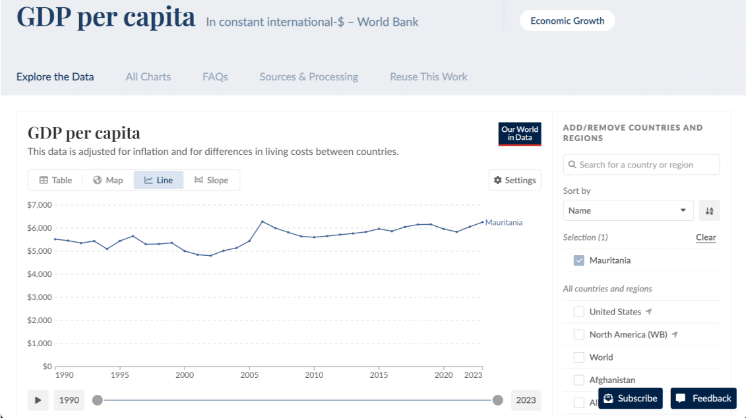Image resolution: width=746 pixels, height=418 pixels.
Task: Clear the country selection
Action: pos(706,237)
